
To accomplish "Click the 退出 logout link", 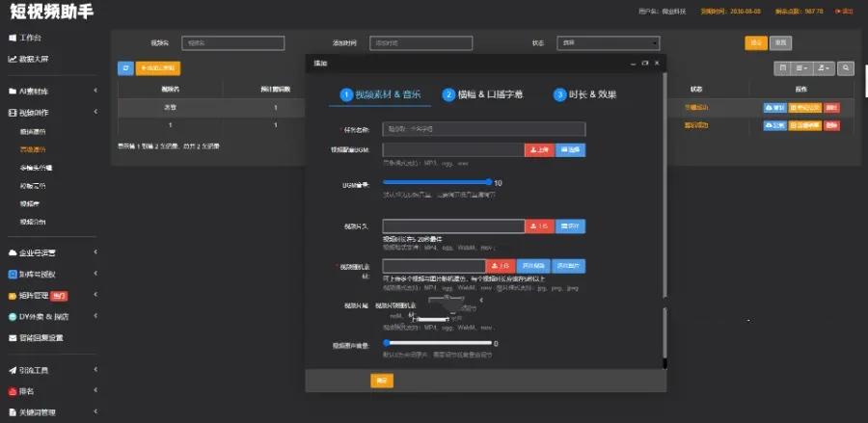I will click(x=845, y=11).
